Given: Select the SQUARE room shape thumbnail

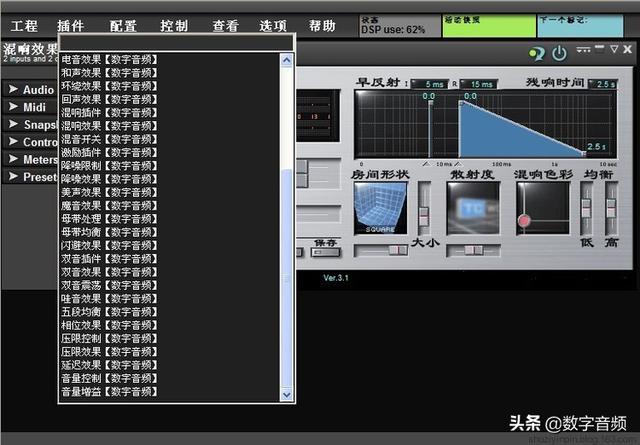Looking at the screenshot, I should pos(380,208).
